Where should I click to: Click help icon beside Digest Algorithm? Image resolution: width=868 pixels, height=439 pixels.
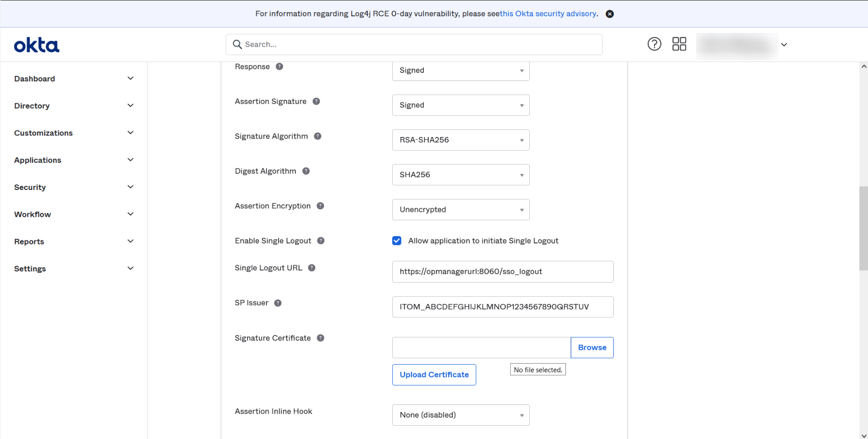pyautogui.click(x=306, y=171)
